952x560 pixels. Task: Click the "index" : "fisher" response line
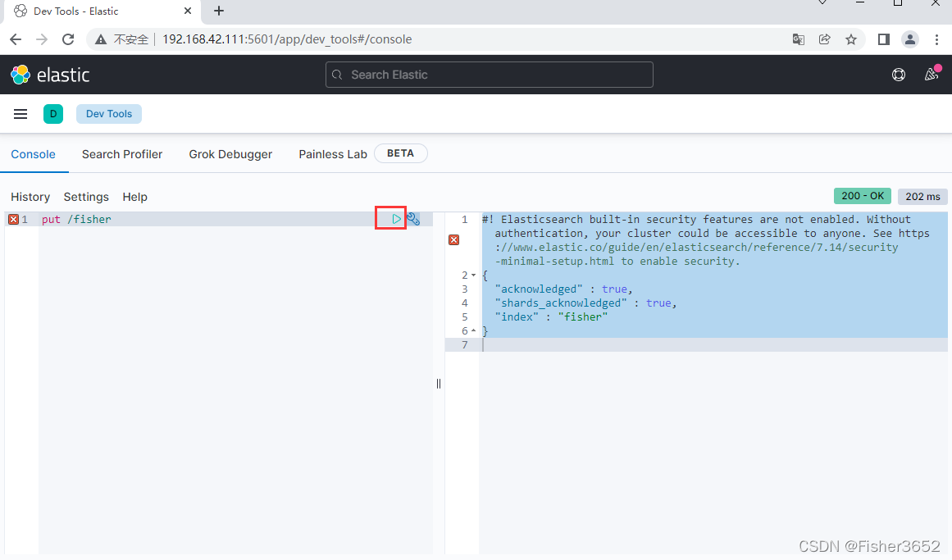click(551, 317)
